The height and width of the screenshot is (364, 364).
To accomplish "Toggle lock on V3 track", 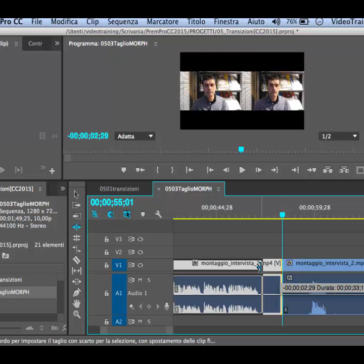I will point(107,239).
